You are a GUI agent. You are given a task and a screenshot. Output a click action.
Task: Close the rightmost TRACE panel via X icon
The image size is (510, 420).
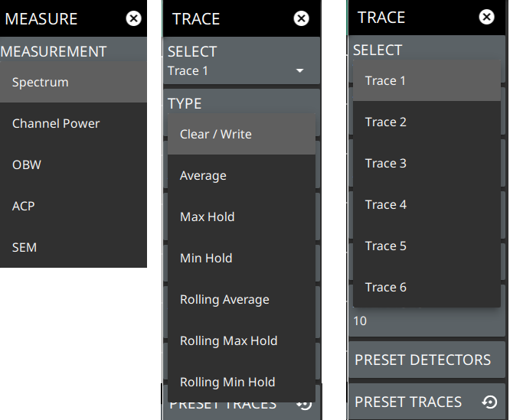click(486, 17)
